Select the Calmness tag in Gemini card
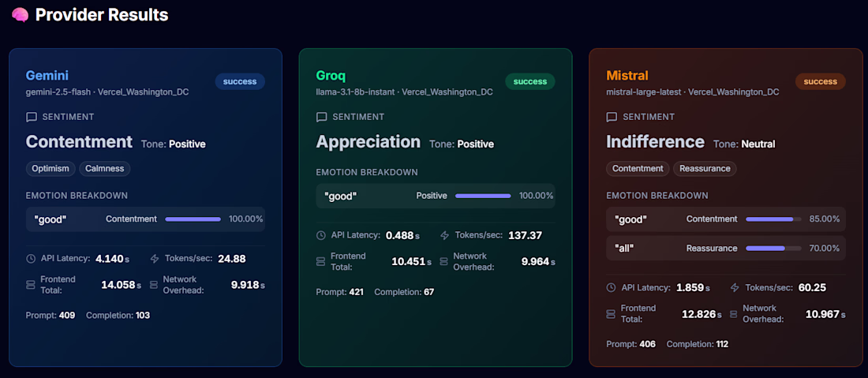The height and width of the screenshot is (378, 868). 105,169
